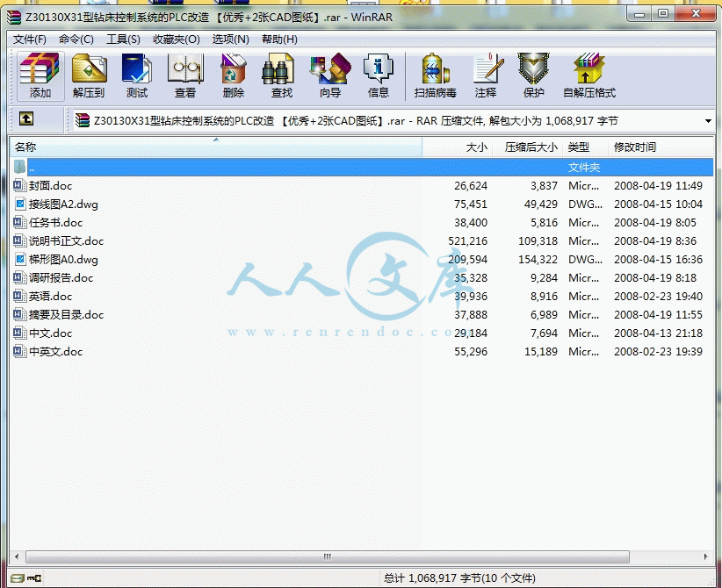The height and width of the screenshot is (588, 722).
Task: Click the parent folder icon in list
Action: [20, 167]
